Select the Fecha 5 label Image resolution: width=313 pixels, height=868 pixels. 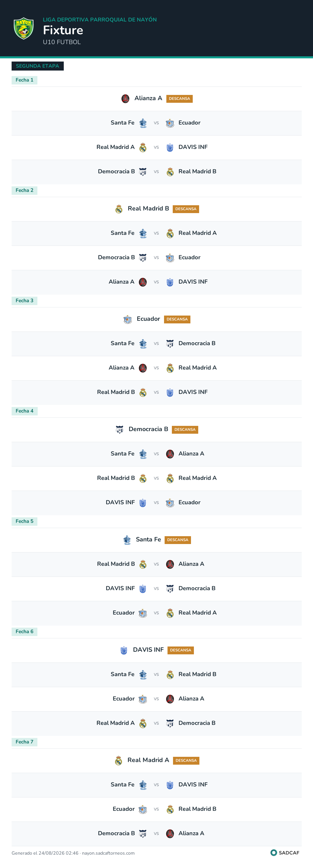coord(25,521)
